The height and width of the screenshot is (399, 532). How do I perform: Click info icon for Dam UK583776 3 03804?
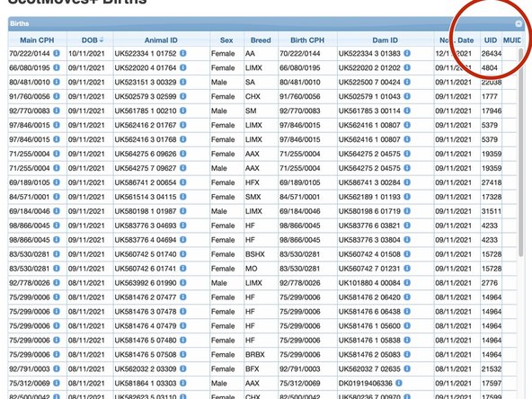click(407, 240)
